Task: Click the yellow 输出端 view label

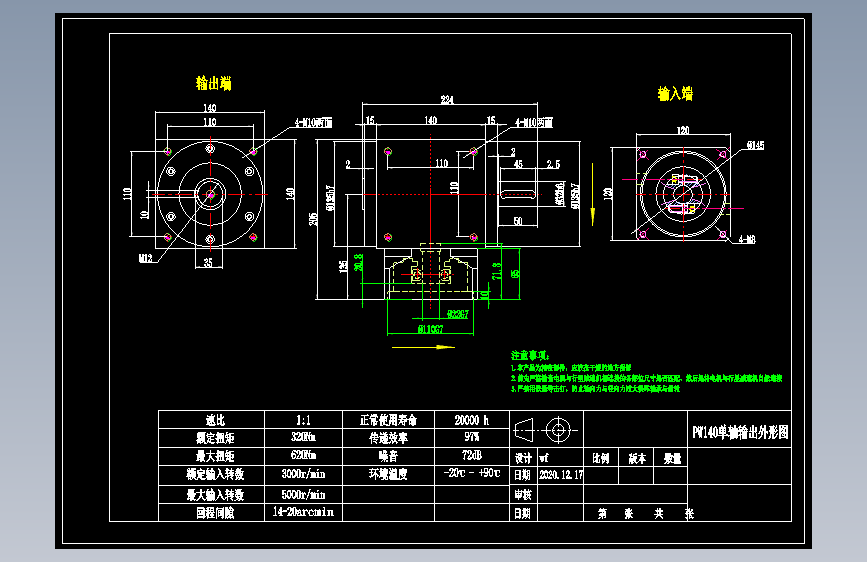Action: click(x=213, y=84)
